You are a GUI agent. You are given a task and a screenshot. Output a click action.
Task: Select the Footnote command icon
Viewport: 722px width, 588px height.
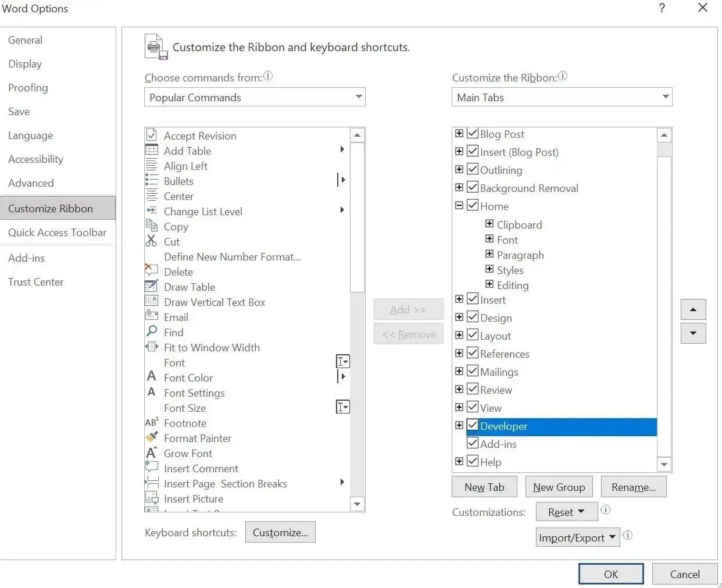click(151, 423)
